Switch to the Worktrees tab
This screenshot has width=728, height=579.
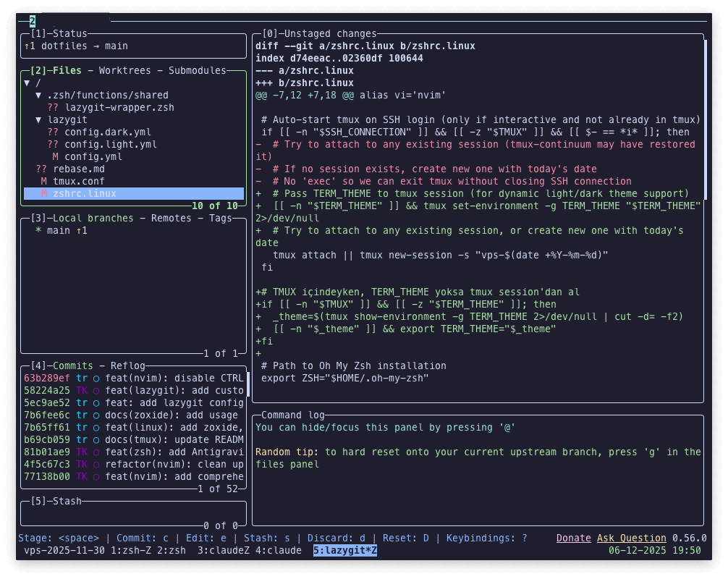tap(125, 71)
